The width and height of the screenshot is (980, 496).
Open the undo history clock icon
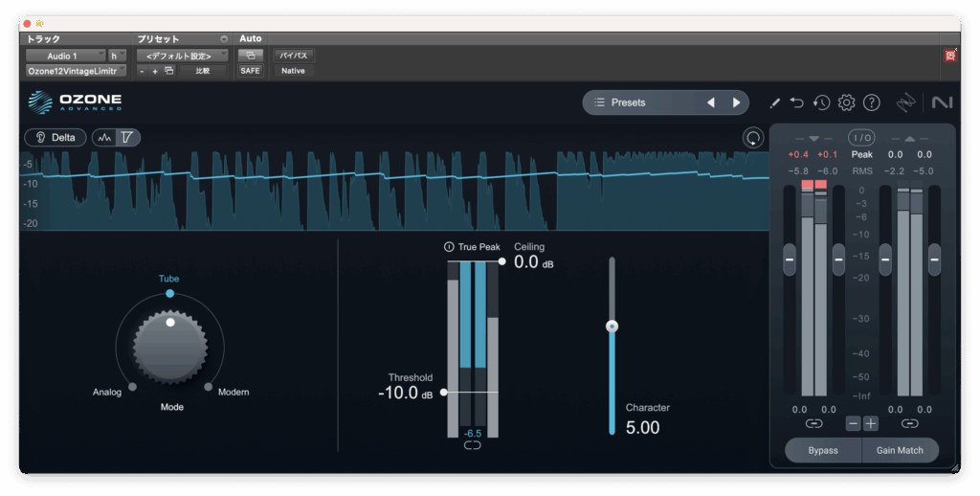[821, 102]
